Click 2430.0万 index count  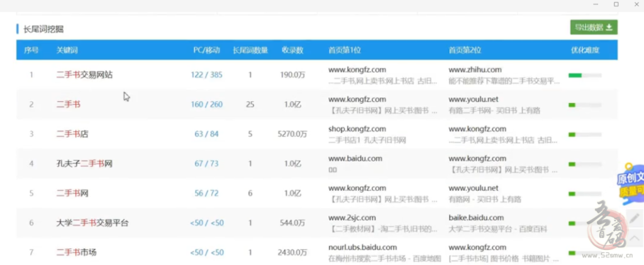[x=292, y=252]
